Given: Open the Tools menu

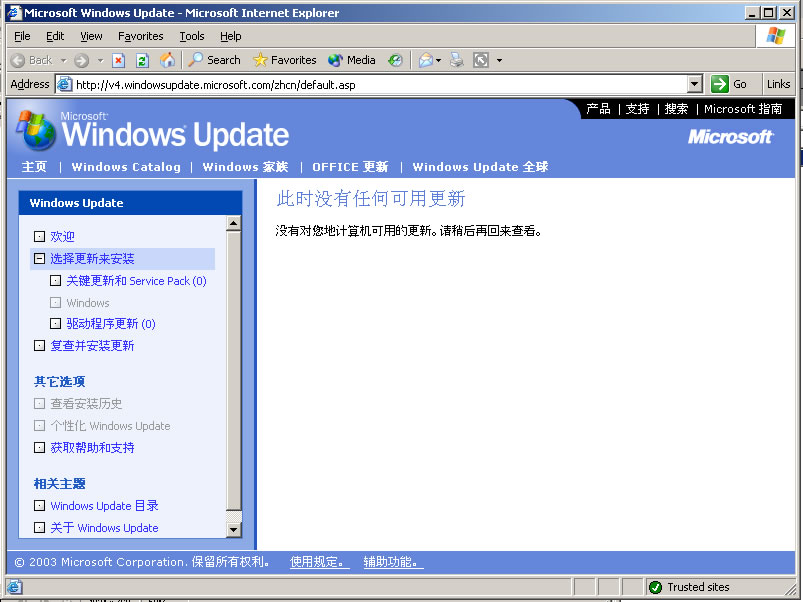Looking at the screenshot, I should click(x=192, y=36).
